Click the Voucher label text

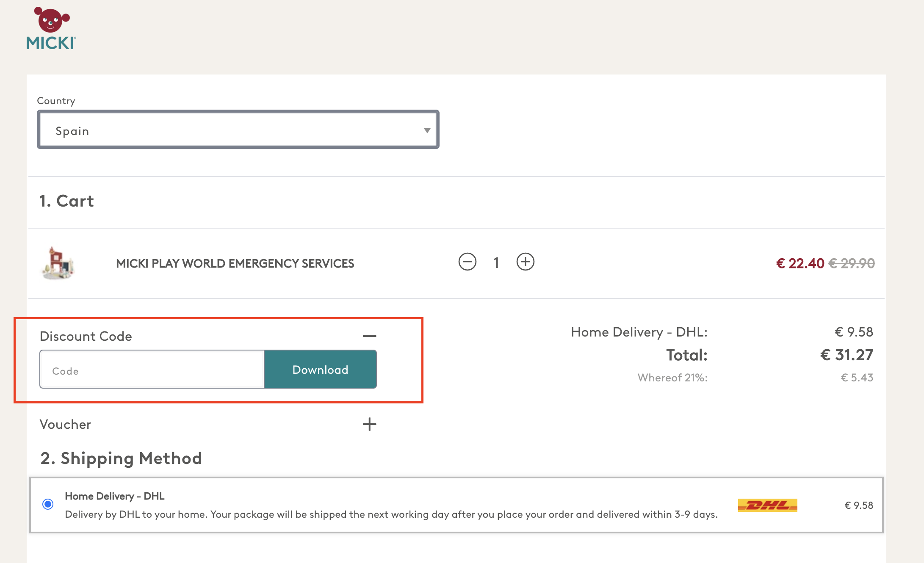(65, 425)
